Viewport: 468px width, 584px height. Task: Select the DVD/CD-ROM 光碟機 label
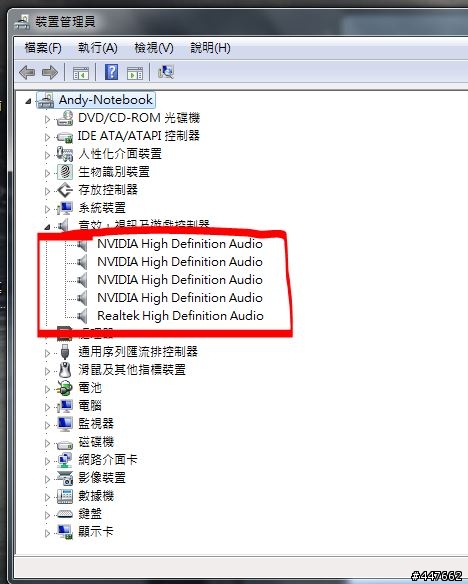point(139,118)
